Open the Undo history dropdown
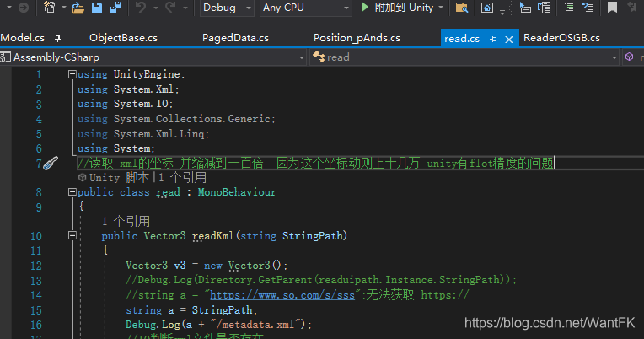The width and height of the screenshot is (644, 339). (156, 8)
